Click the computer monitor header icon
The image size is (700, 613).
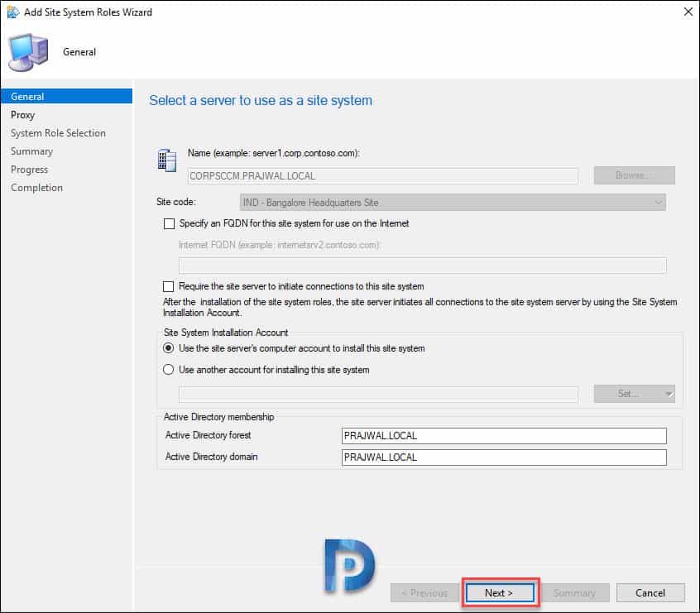[x=28, y=52]
